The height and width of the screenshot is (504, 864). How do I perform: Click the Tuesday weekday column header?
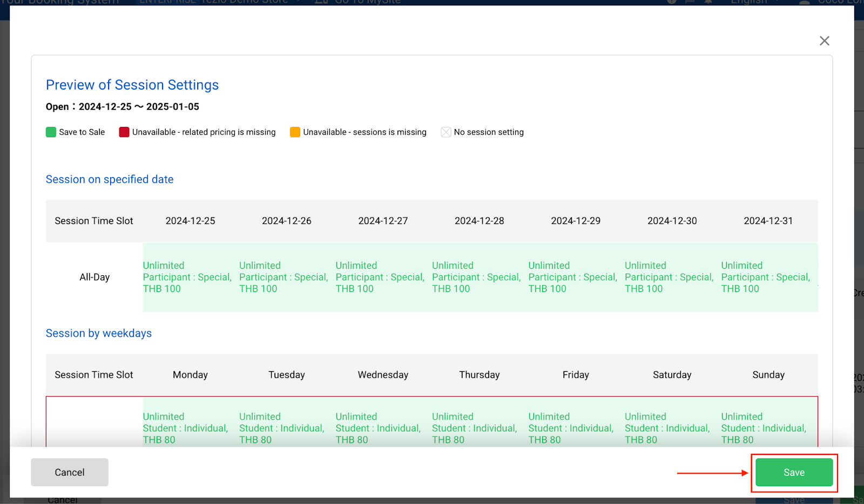(x=287, y=374)
